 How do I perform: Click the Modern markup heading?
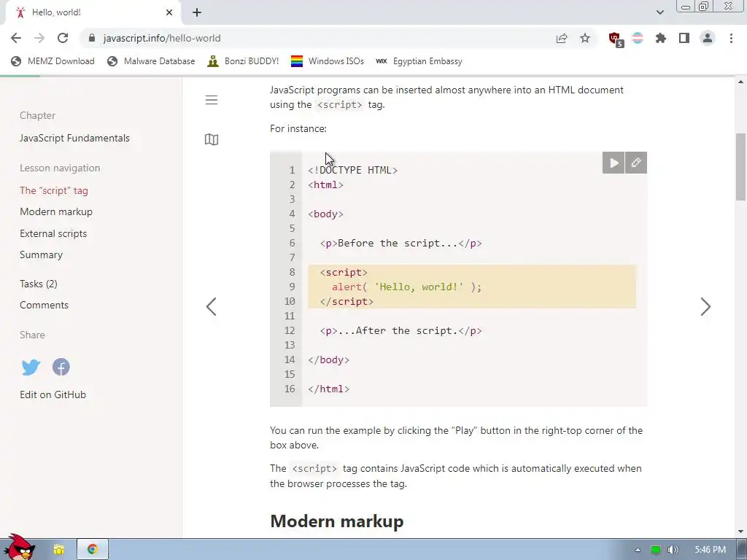tap(337, 521)
